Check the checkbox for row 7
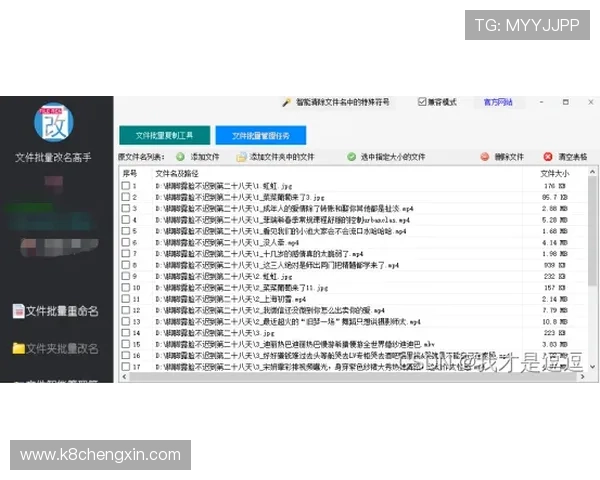Screen dimensions: 600x480 (x=126, y=253)
